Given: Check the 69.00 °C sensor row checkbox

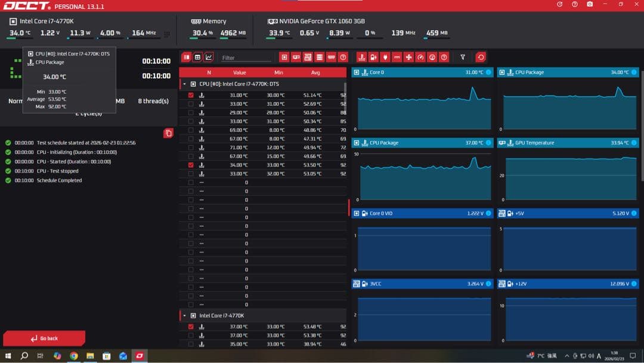Looking at the screenshot, I should 191,130.
